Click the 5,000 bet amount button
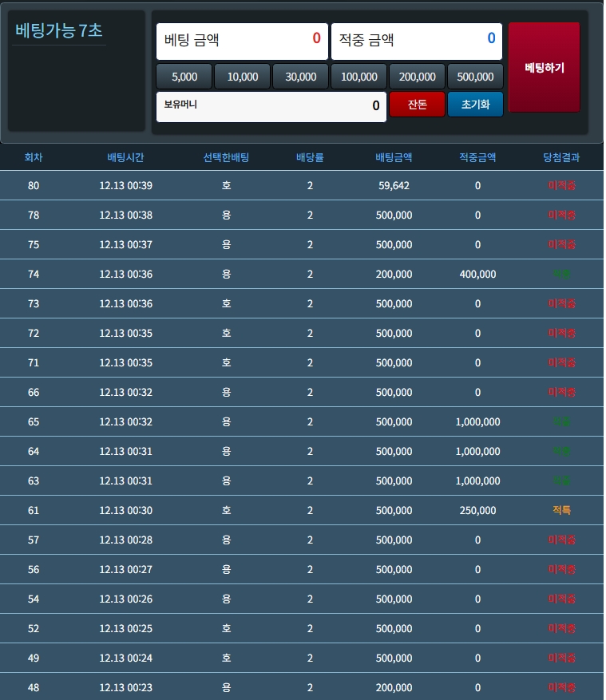The height and width of the screenshot is (700, 606). click(x=184, y=77)
